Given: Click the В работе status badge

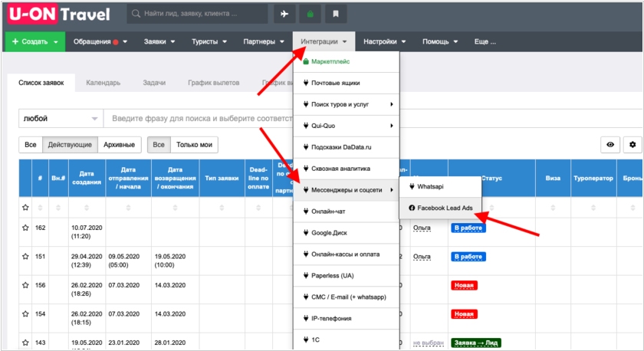Looking at the screenshot, I should pyautogui.click(x=467, y=228).
